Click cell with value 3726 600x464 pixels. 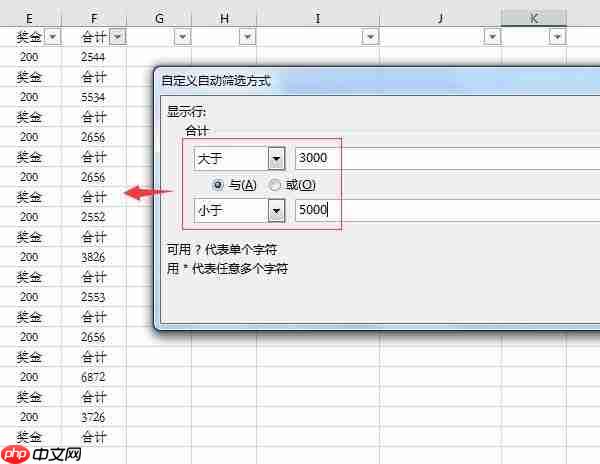tap(94, 417)
